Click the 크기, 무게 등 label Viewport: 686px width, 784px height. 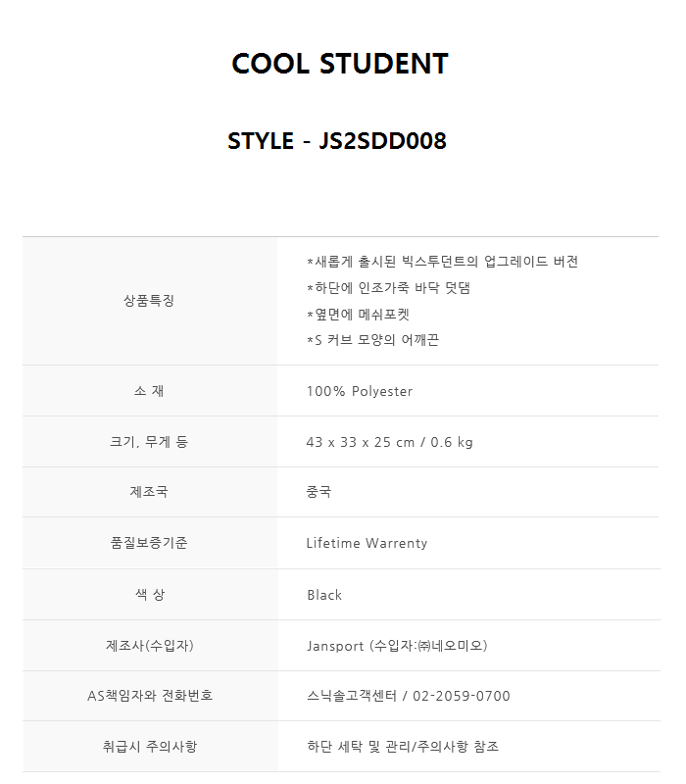[x=149, y=442]
